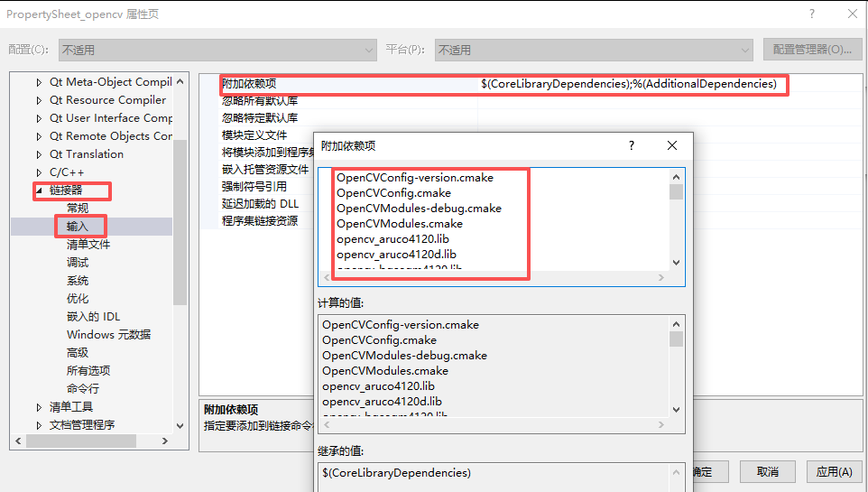Click tree panel scroll-up arrow
Viewport: 868px width, 492px height.
tap(180, 82)
